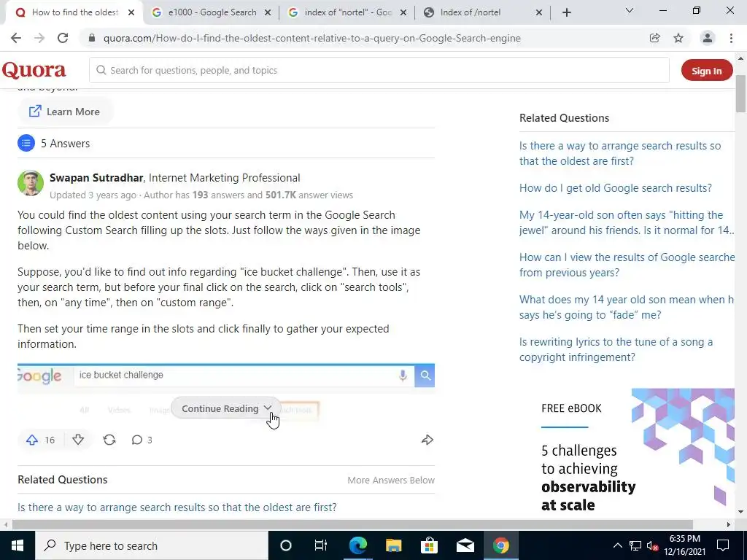Image resolution: width=747 pixels, height=560 pixels.
Task: Click the Chrome address bar URL
Action: click(312, 38)
